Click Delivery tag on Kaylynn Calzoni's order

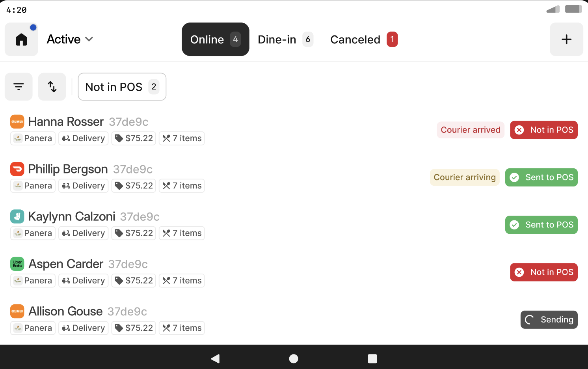click(x=84, y=233)
